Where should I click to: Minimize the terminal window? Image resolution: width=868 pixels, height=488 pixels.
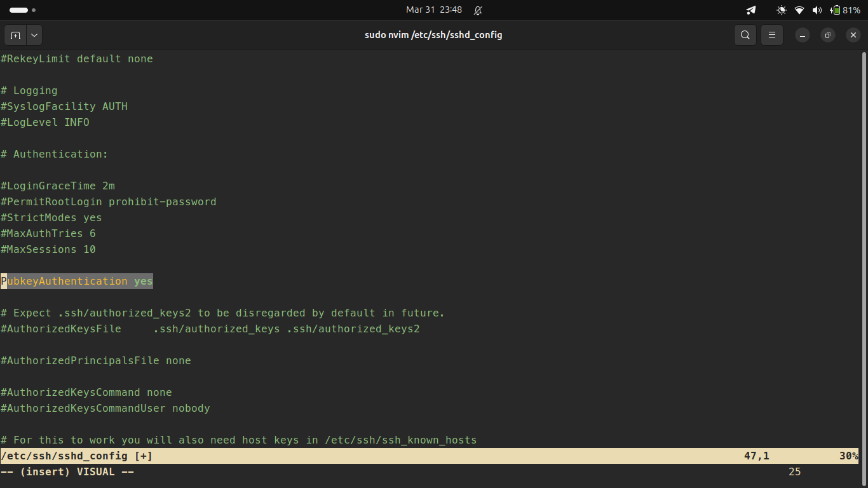tap(803, 35)
